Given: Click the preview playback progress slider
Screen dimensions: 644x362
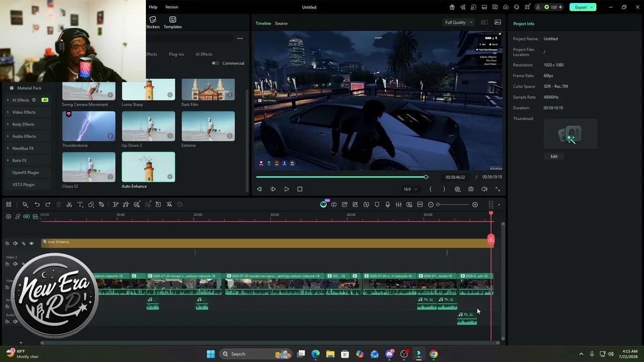Looking at the screenshot, I should pyautogui.click(x=341, y=177).
